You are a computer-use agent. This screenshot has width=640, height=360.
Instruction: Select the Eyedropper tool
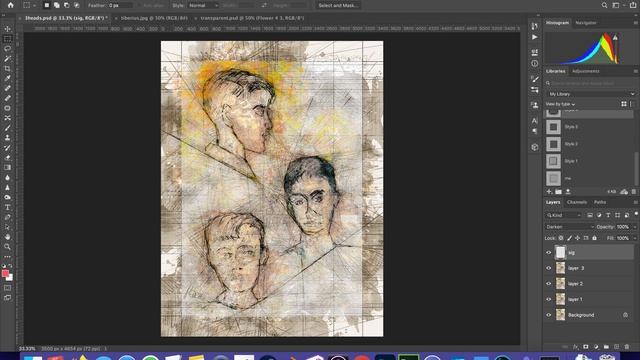click(x=7, y=78)
